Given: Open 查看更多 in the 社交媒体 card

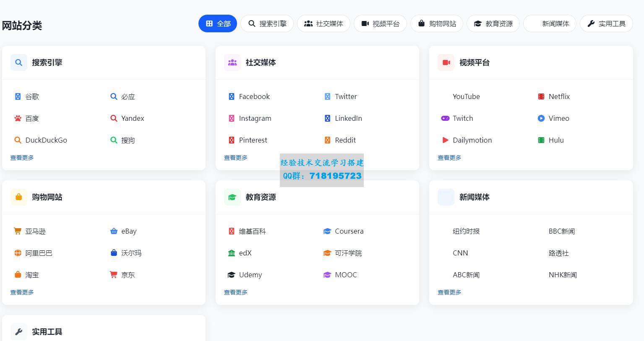Looking at the screenshot, I should 235,158.
